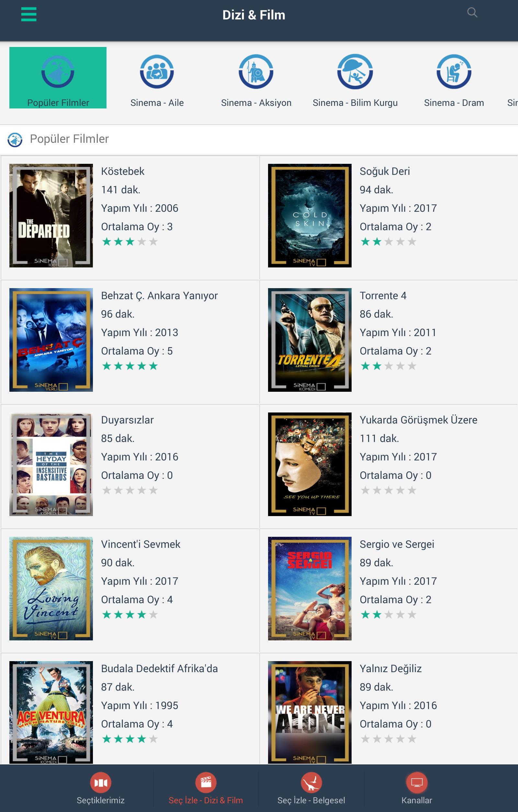The height and width of the screenshot is (812, 518).
Task: Select the Sinema - Aksiyon category icon
Action: tap(256, 72)
